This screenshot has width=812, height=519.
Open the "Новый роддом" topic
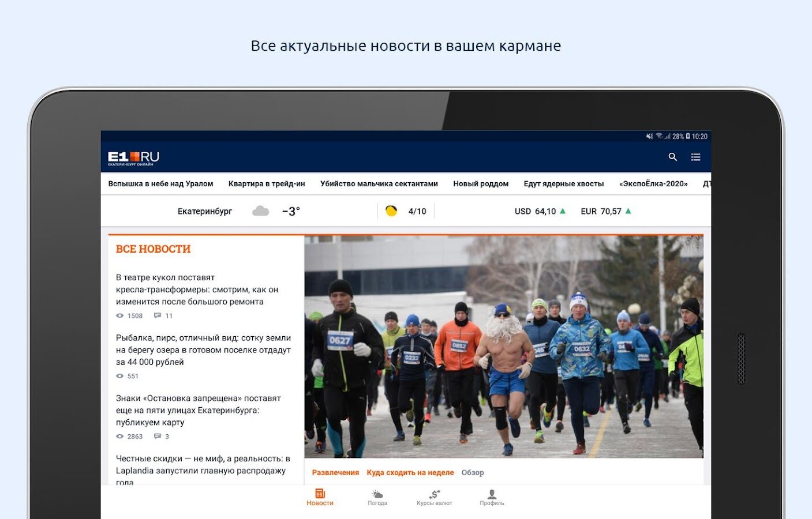tap(481, 184)
